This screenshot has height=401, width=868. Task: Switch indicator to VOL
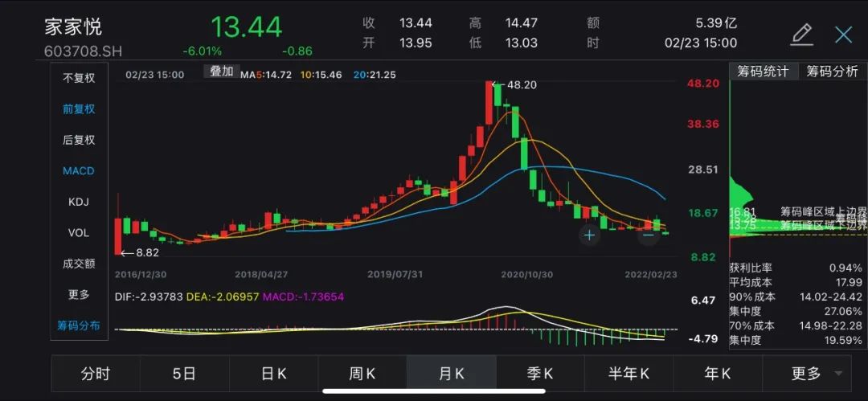click(79, 233)
